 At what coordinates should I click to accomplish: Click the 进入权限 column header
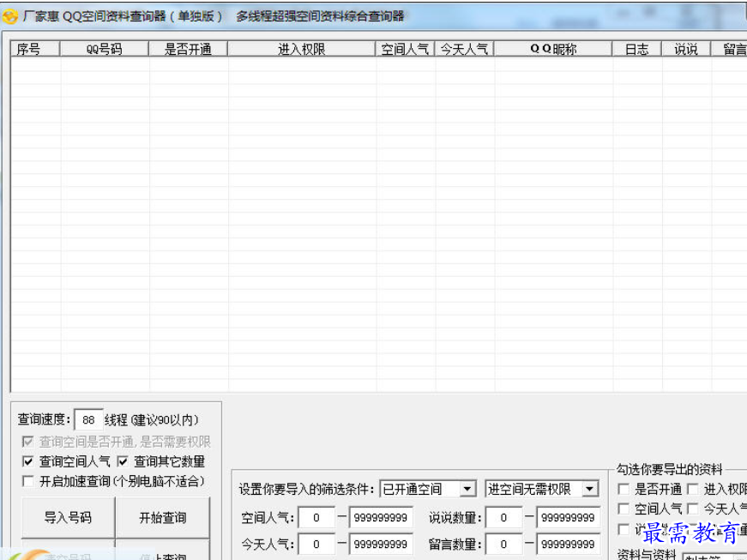pyautogui.click(x=302, y=49)
